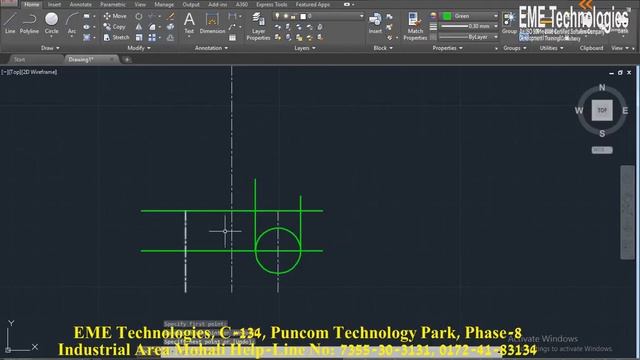The width and height of the screenshot is (640, 360).
Task: Click the Insert block button
Action: [x=375, y=23]
